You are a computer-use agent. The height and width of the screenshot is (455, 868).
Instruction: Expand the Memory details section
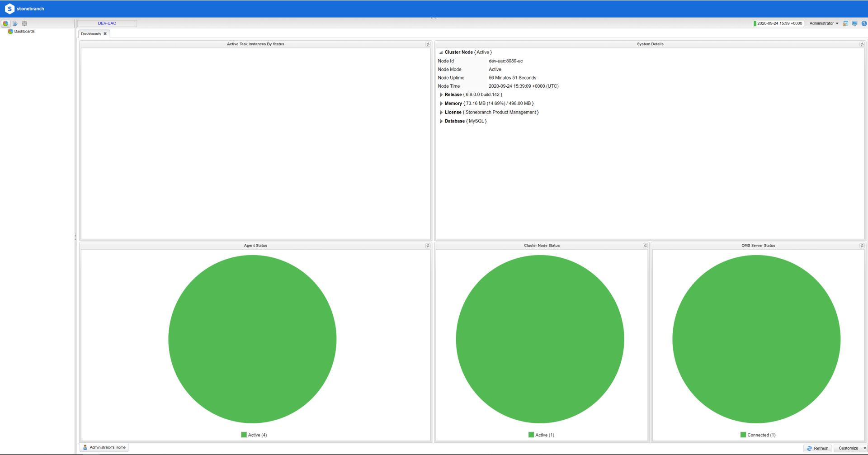(x=441, y=104)
